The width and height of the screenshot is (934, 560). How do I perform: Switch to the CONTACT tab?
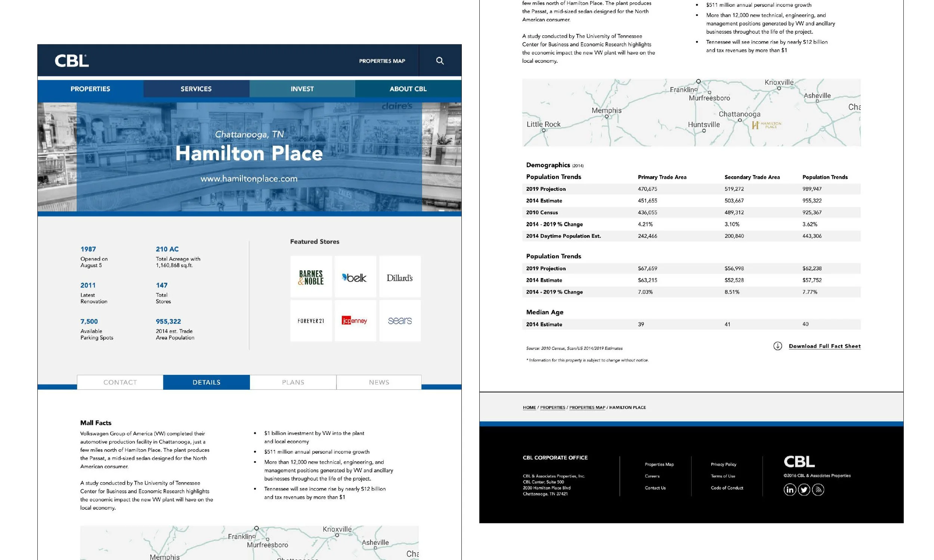[120, 382]
